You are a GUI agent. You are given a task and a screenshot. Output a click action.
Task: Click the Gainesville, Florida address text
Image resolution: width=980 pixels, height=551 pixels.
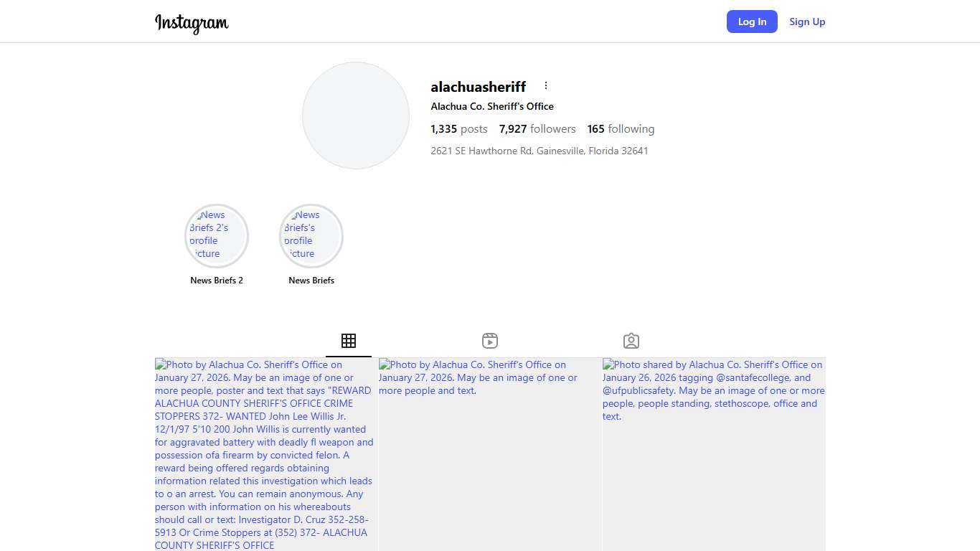(x=540, y=151)
